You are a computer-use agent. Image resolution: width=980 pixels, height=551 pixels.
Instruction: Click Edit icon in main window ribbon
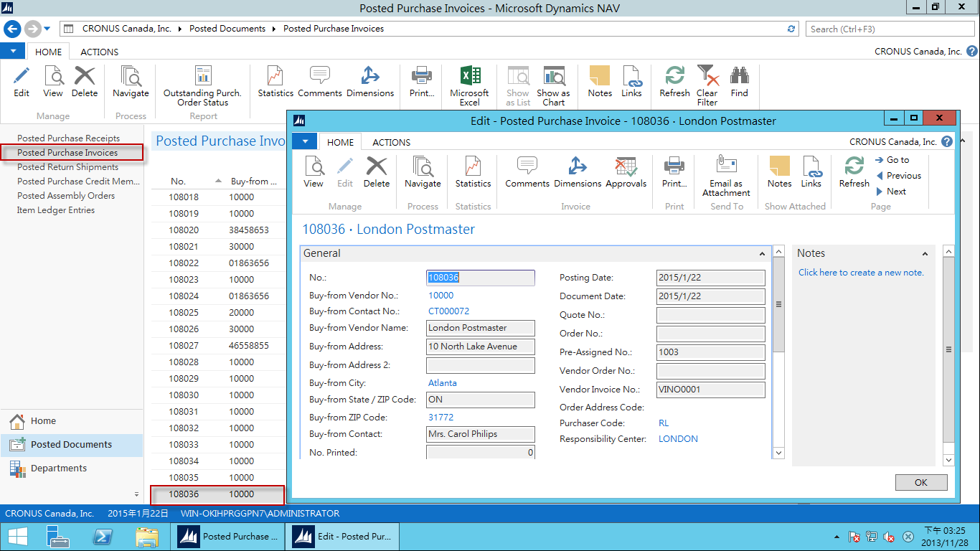point(22,82)
